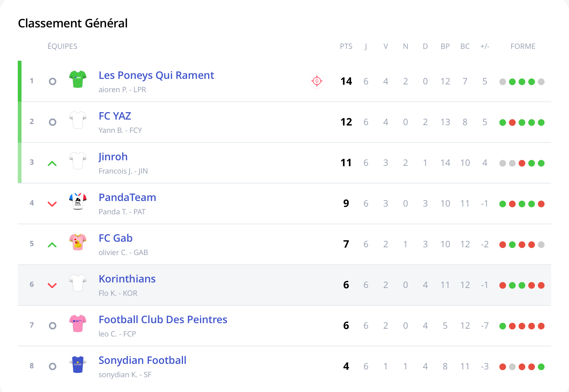Screen dimensions: 569x392
Task: Click the pink jersey of Football Club Des Peintres
Action: pyautogui.click(x=78, y=324)
